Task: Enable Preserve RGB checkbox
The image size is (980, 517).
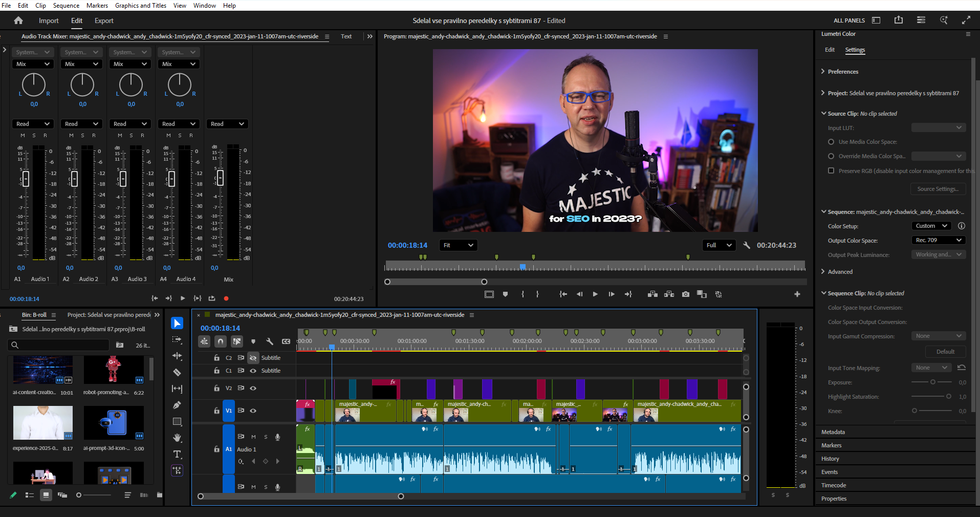Action: [831, 170]
